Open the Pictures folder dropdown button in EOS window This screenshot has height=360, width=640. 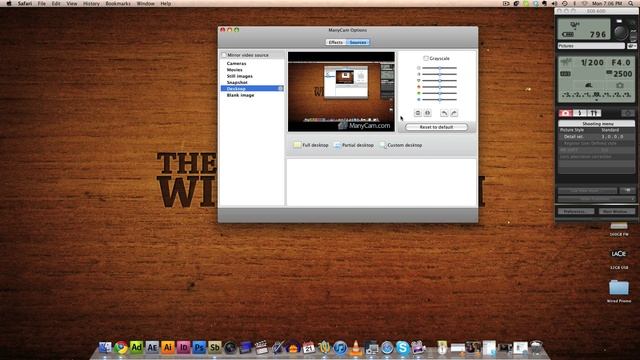(x=631, y=46)
